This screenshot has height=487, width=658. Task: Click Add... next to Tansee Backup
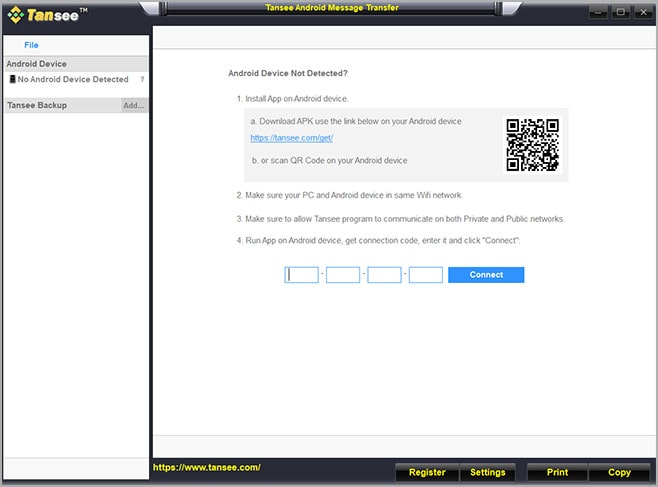coord(133,105)
